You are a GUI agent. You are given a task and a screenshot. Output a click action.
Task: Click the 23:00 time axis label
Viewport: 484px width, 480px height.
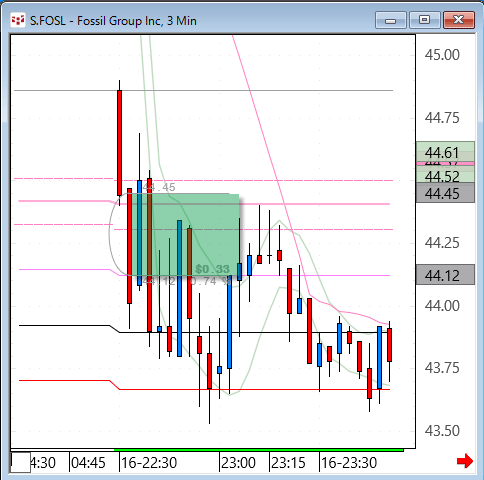pyautogui.click(x=238, y=463)
